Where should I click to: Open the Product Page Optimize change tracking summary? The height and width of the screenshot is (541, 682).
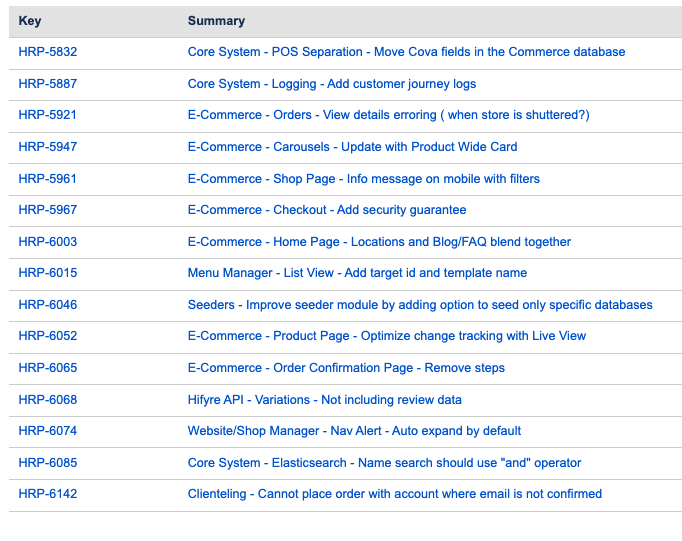386,336
